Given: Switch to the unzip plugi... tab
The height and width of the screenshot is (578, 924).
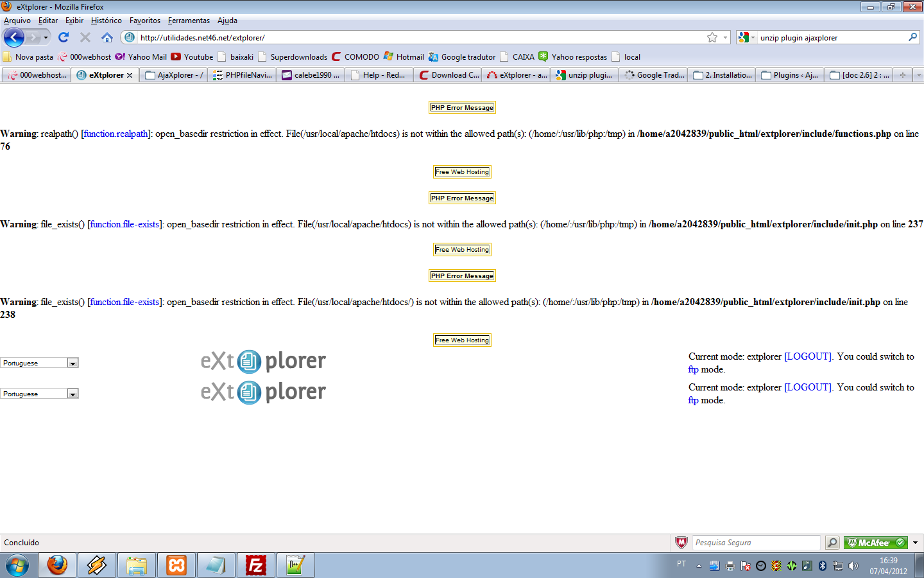Looking at the screenshot, I should tap(585, 75).
